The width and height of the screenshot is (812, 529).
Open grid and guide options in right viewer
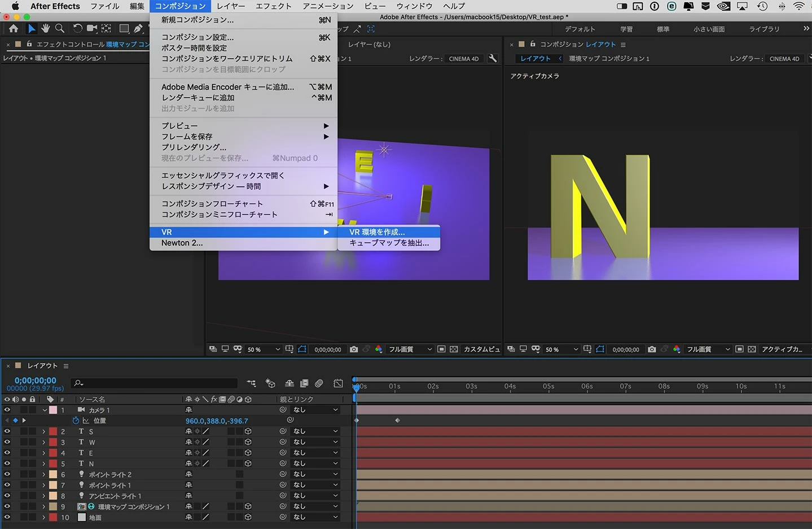click(587, 349)
